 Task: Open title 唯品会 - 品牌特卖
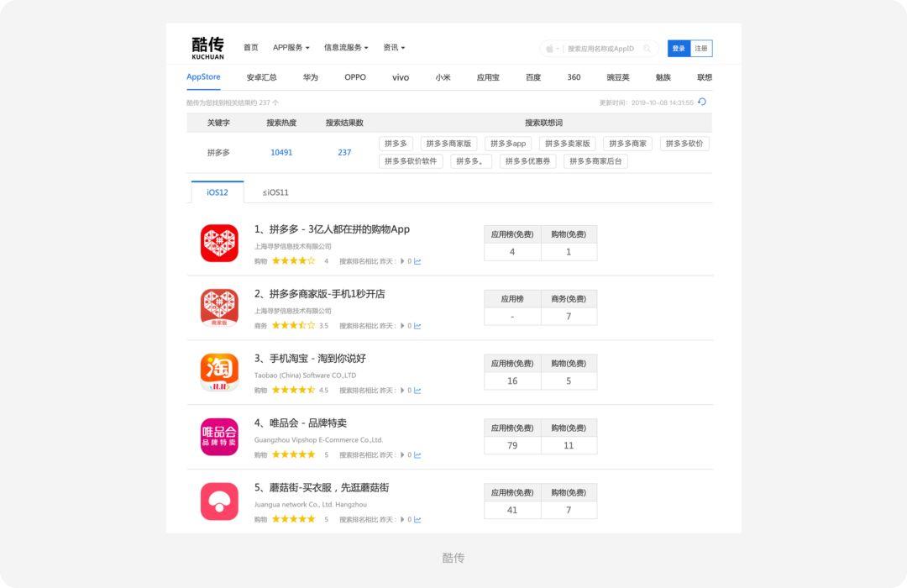(x=301, y=423)
